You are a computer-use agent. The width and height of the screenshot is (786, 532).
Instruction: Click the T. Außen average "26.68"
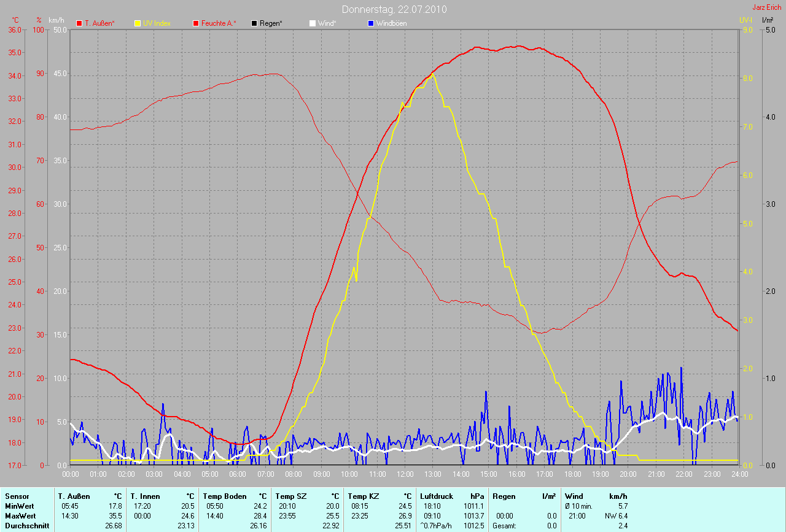pos(114,526)
